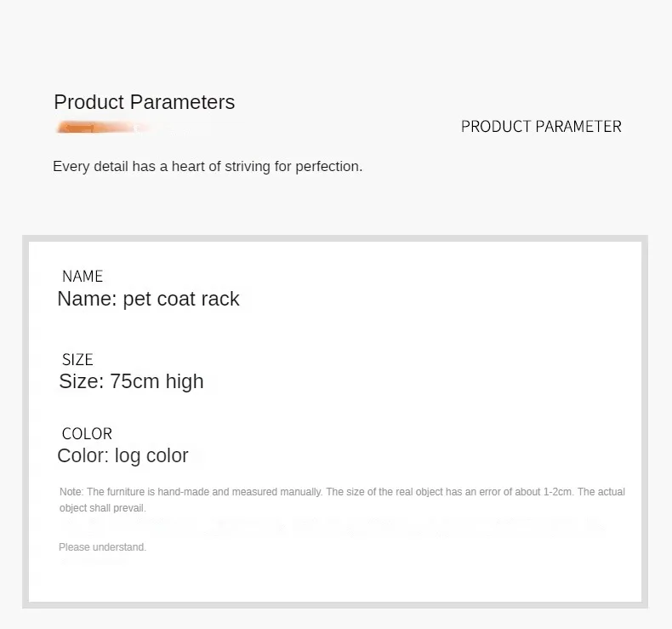The width and height of the screenshot is (672, 629).
Task: Click the 'object shall prevail.' line
Action: coord(103,508)
